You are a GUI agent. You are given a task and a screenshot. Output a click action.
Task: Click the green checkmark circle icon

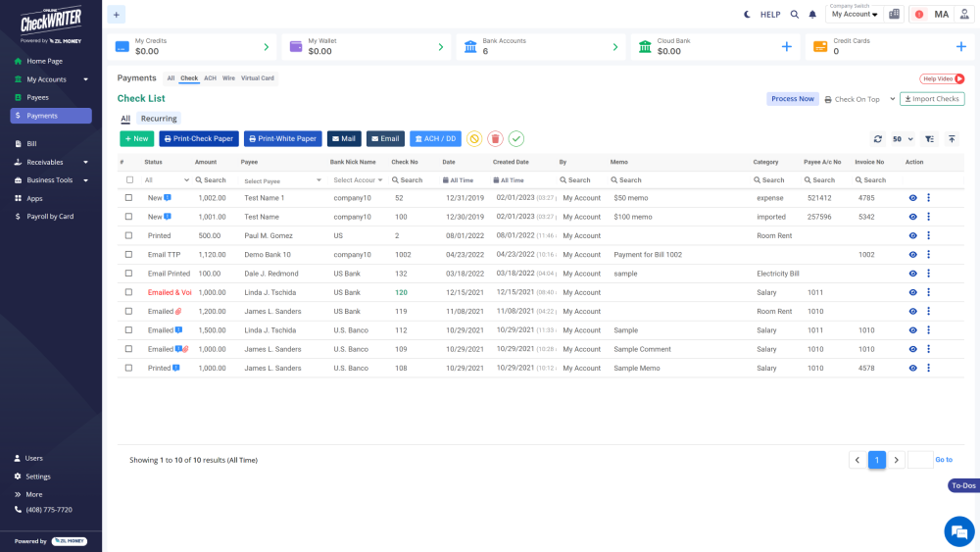click(516, 139)
